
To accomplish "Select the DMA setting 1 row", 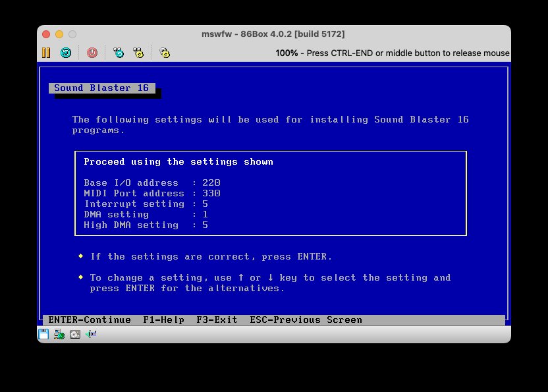I will pos(146,214).
